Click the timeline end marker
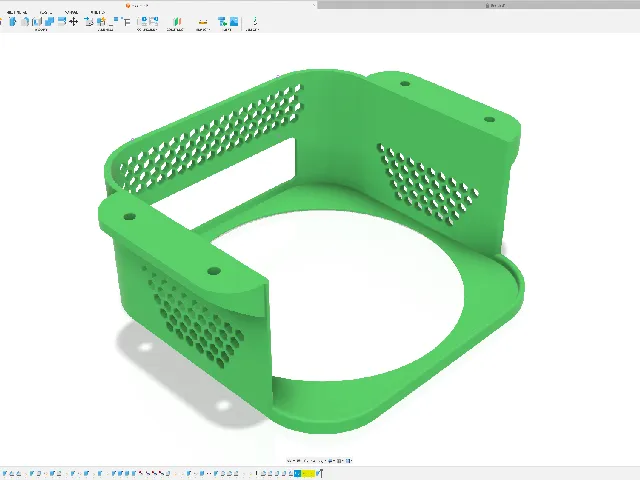The height and width of the screenshot is (480, 640). pyautogui.click(x=321, y=473)
